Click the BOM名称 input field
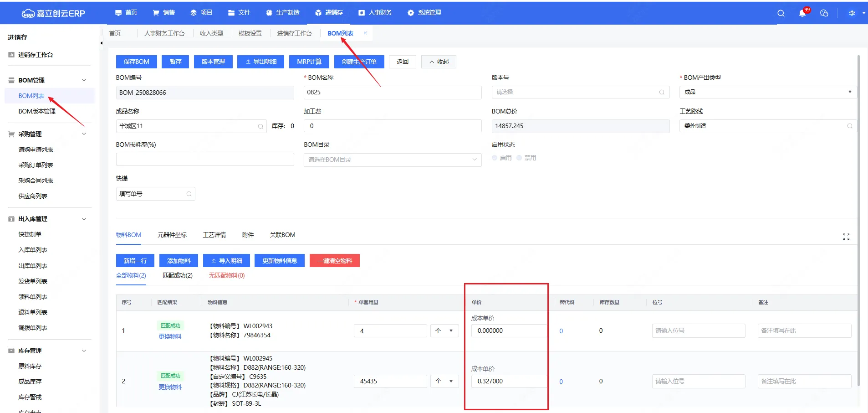 (392, 93)
